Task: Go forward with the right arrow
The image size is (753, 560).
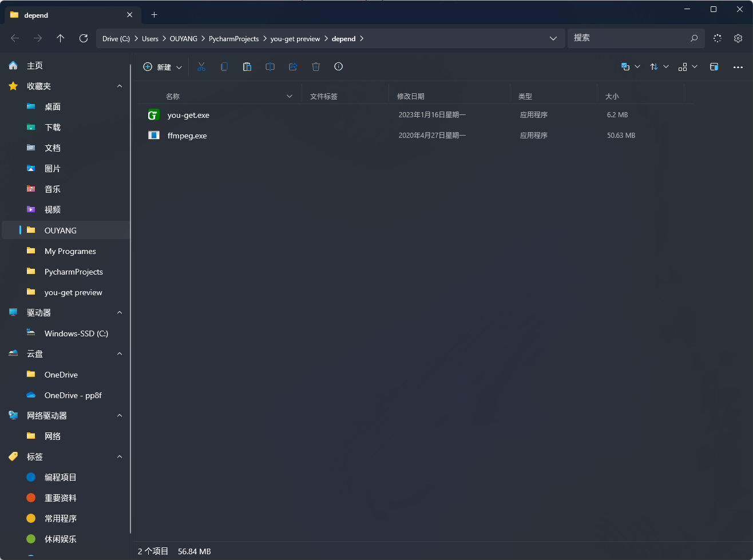Action: pos(38,38)
